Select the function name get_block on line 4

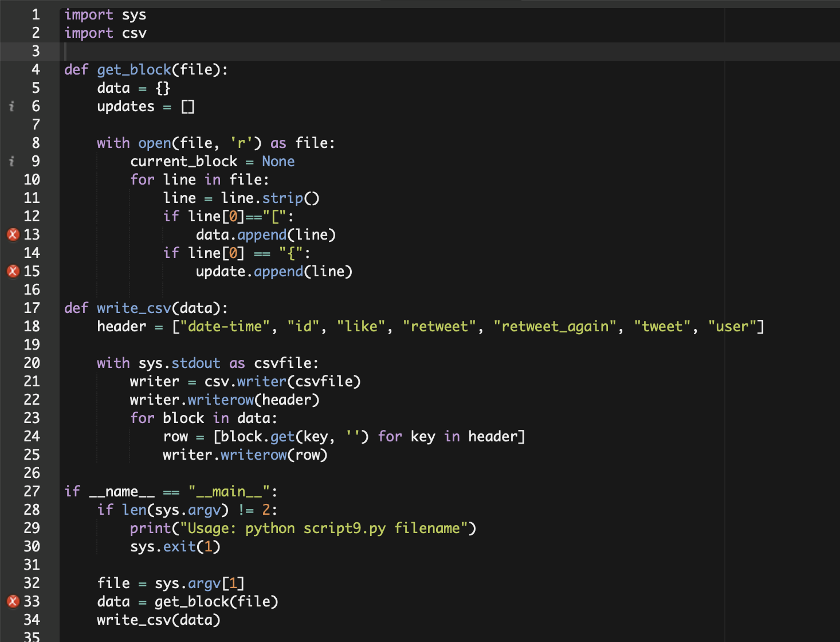[x=133, y=69]
